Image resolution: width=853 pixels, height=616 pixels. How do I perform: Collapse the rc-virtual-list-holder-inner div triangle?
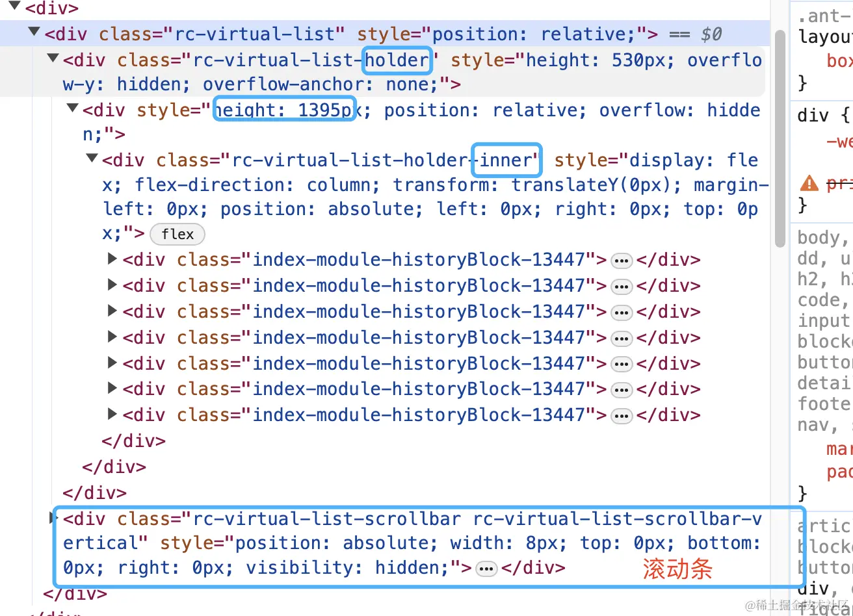pyautogui.click(x=91, y=158)
